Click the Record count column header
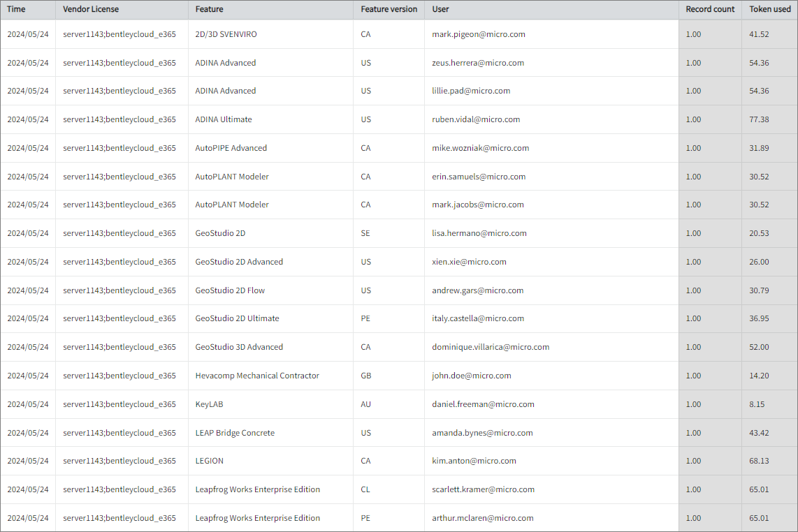798x532 pixels. pos(710,10)
